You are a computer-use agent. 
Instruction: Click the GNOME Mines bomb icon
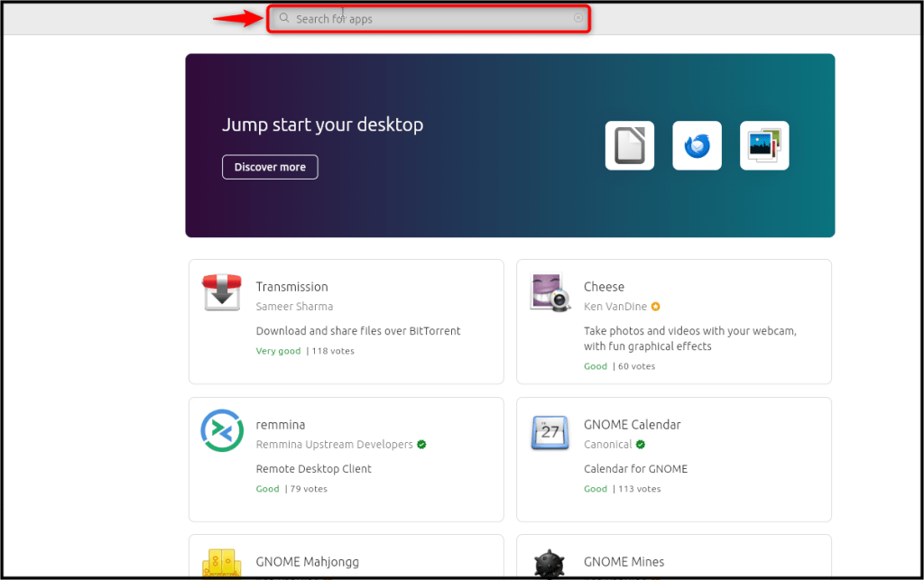[x=550, y=563]
